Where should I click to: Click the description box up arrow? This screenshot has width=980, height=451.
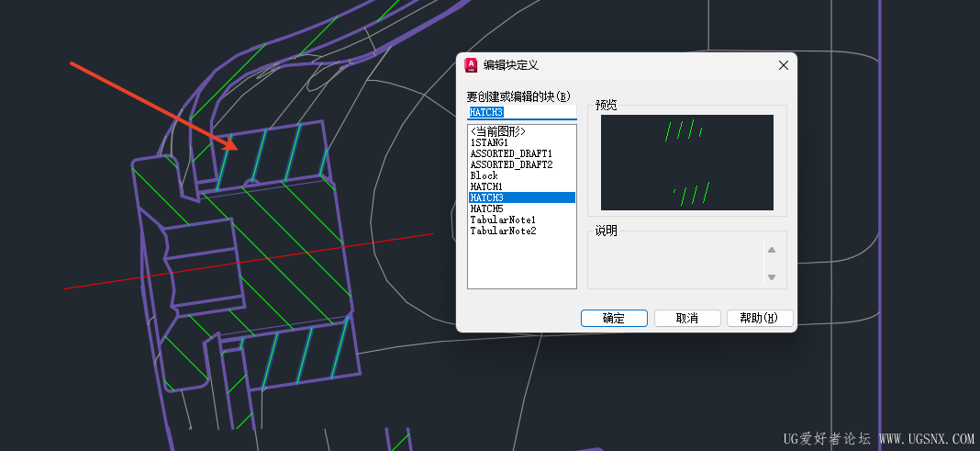pyautogui.click(x=772, y=250)
